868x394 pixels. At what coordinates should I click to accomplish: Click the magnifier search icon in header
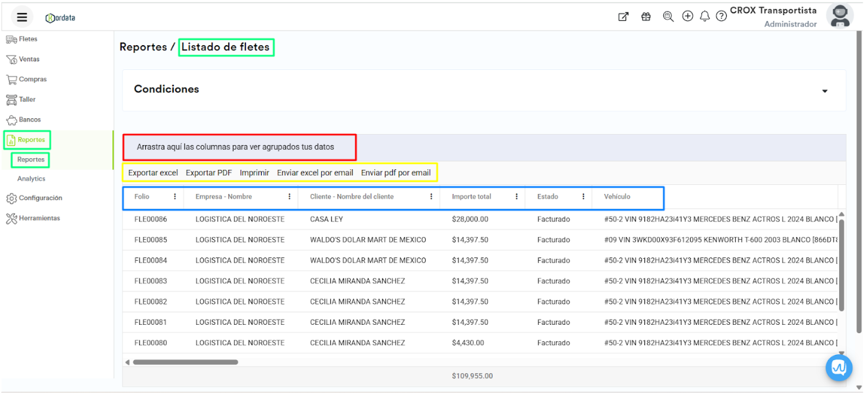(x=668, y=17)
